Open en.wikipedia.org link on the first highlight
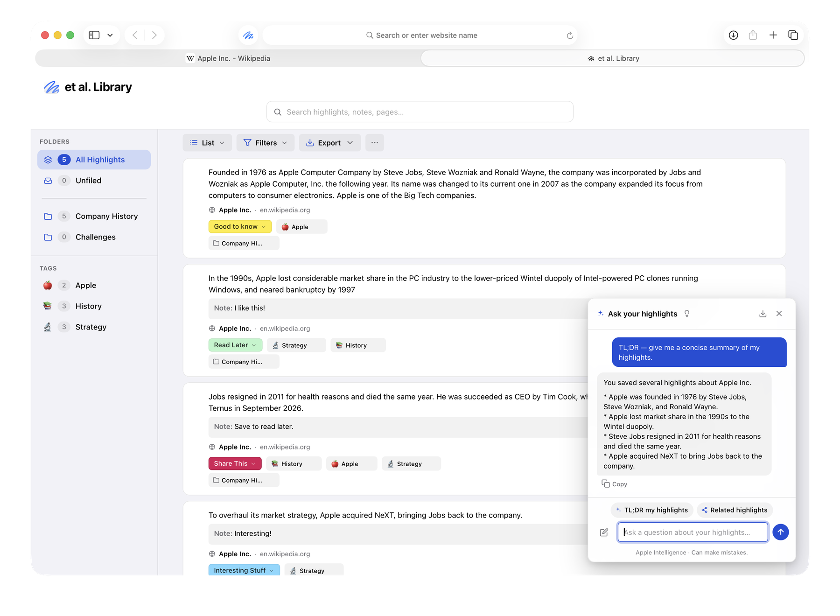Image resolution: width=840 pixels, height=616 pixels. [285, 210]
